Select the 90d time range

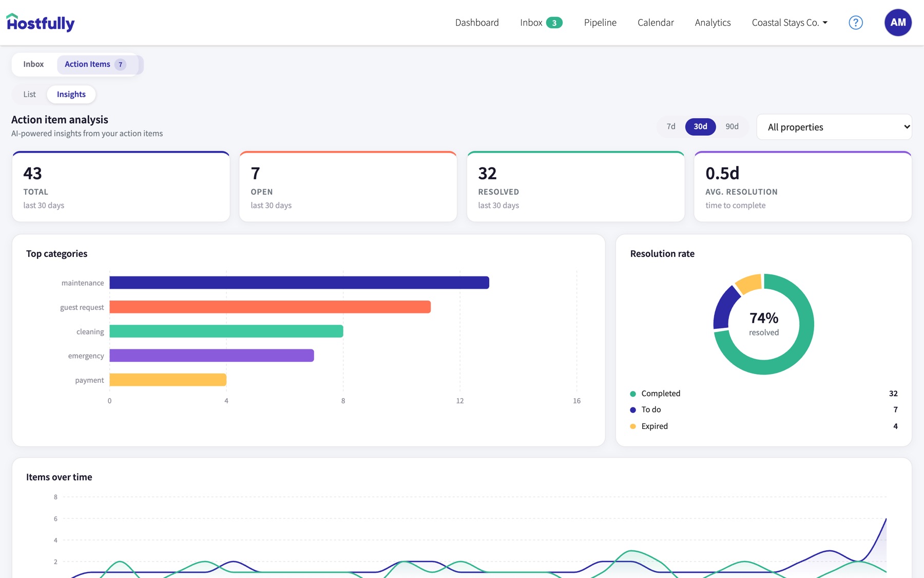(732, 126)
